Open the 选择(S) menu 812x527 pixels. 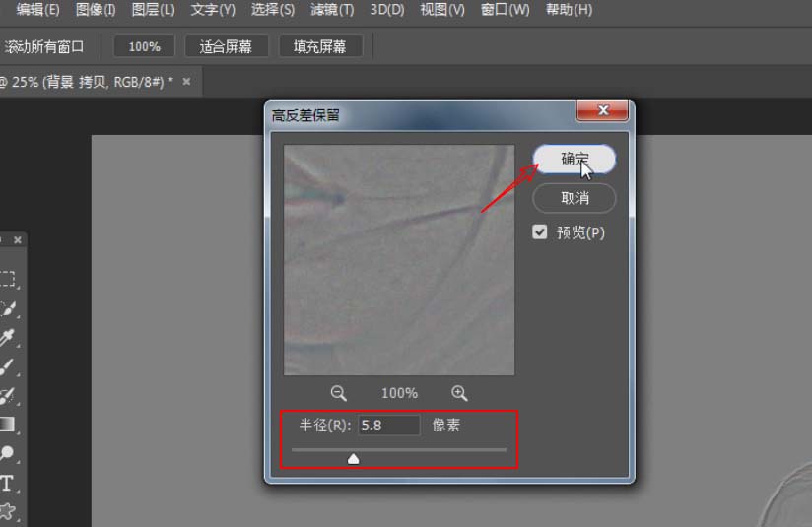pyautogui.click(x=272, y=9)
